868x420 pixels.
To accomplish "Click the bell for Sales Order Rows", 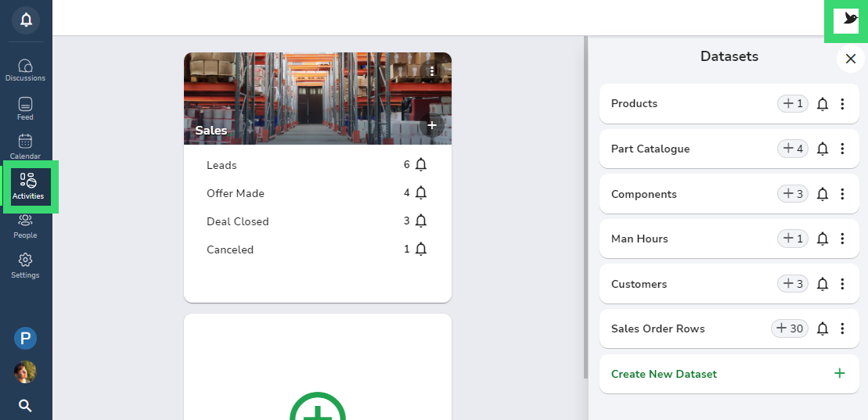I will point(823,329).
